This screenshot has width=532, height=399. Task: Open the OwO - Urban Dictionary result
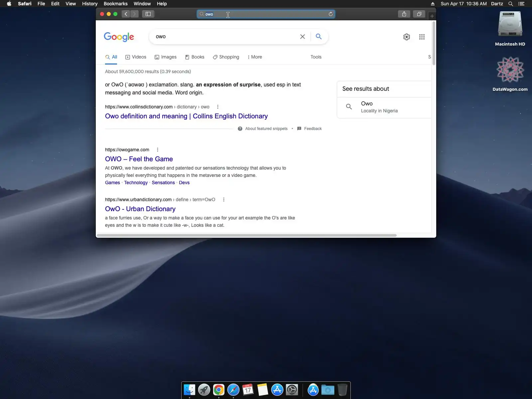coord(140,209)
